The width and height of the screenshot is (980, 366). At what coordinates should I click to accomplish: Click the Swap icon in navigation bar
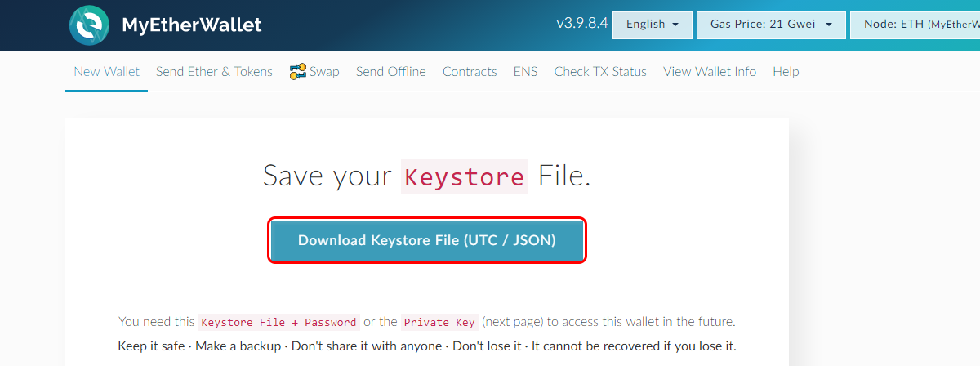(x=297, y=72)
